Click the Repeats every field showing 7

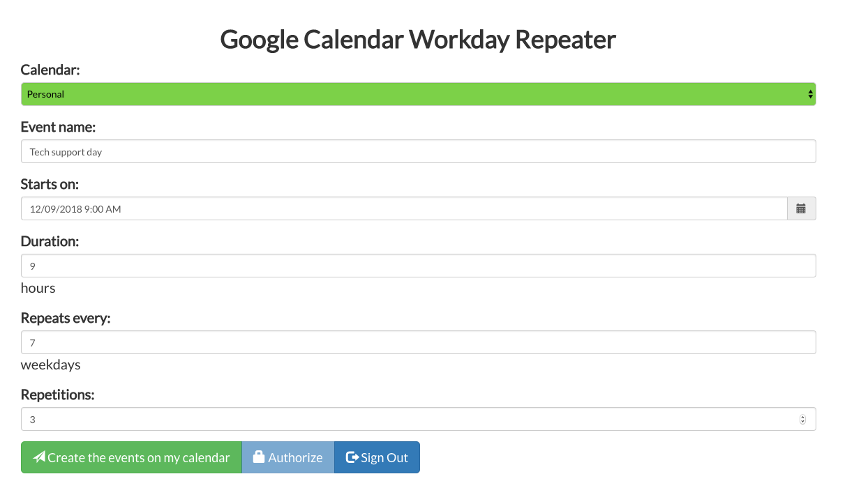click(418, 342)
